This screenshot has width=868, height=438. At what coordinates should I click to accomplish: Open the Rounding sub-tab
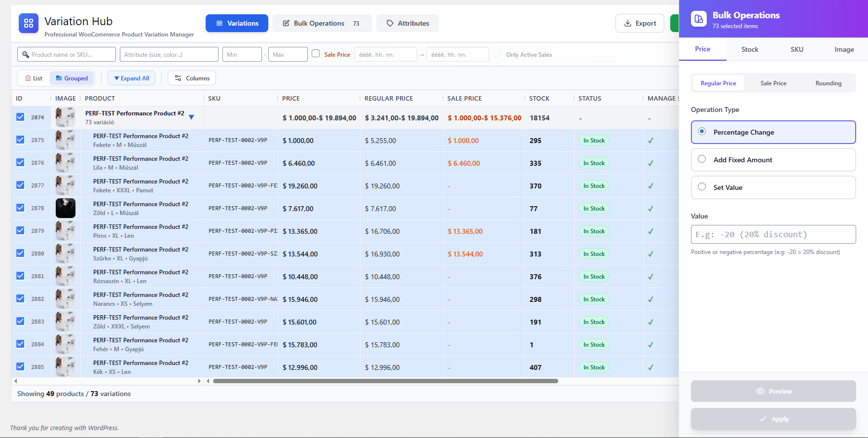click(x=828, y=83)
